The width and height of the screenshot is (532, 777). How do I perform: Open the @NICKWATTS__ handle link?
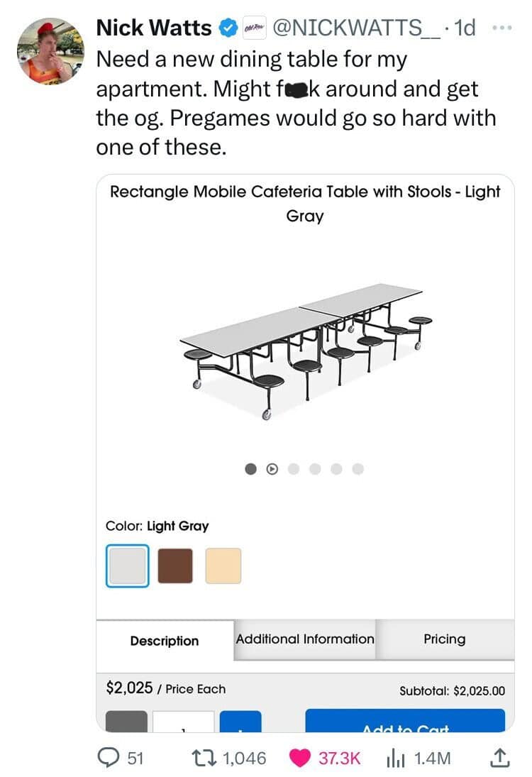click(355, 28)
